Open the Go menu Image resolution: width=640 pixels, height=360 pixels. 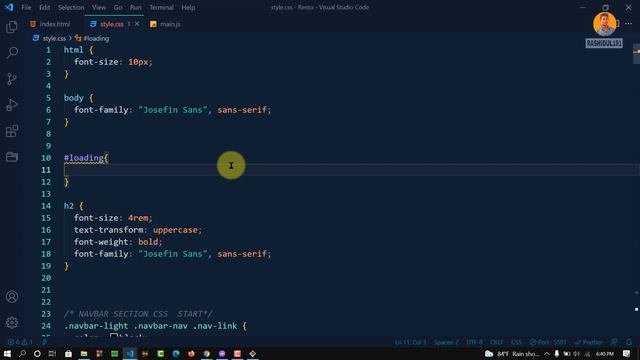(118, 7)
